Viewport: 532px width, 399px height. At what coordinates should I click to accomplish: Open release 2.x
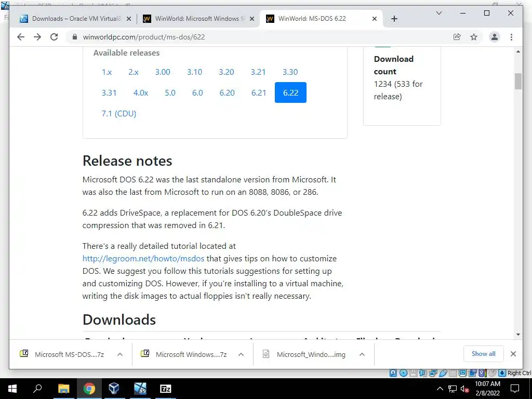click(134, 72)
